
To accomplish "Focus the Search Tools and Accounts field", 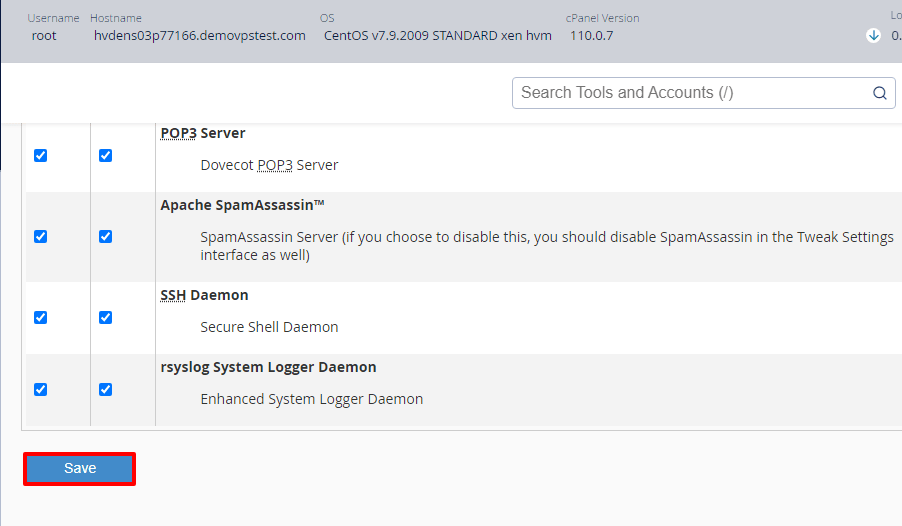I will [x=703, y=93].
